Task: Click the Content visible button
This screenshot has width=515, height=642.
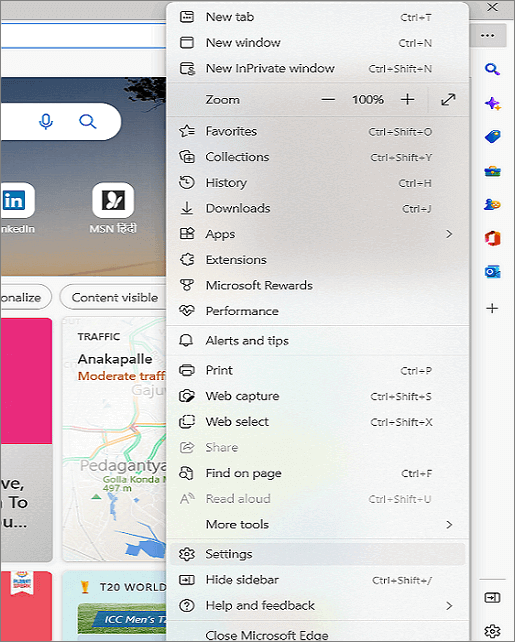Action: click(x=114, y=298)
